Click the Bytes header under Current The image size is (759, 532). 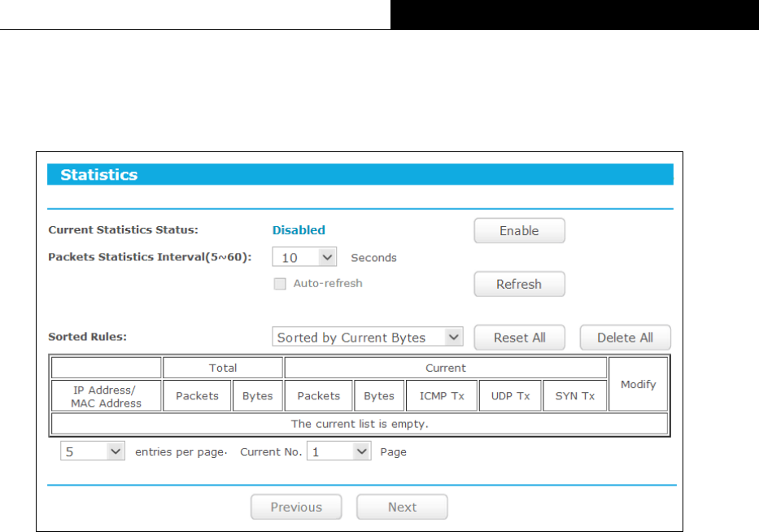[379, 396]
